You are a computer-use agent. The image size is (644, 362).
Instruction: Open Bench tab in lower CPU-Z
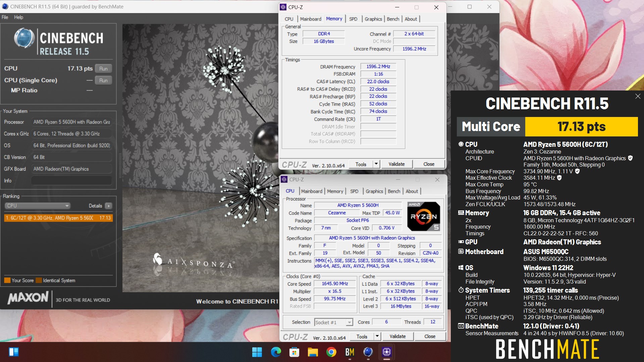point(394,191)
